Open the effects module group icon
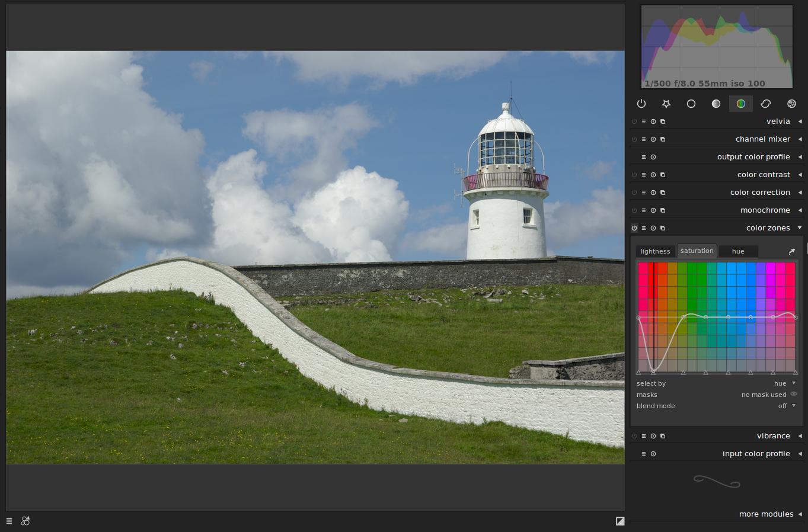The image size is (808, 532). [791, 104]
